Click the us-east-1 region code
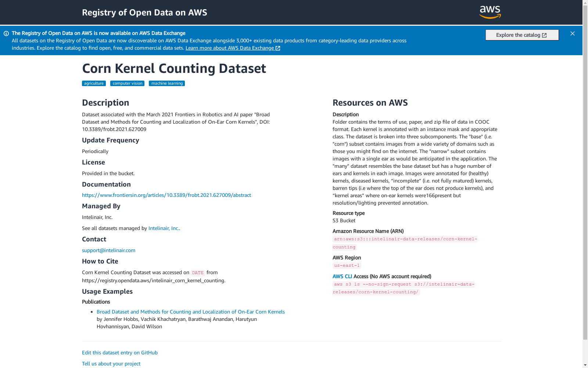Screen dimensions: 588x368 347,265
